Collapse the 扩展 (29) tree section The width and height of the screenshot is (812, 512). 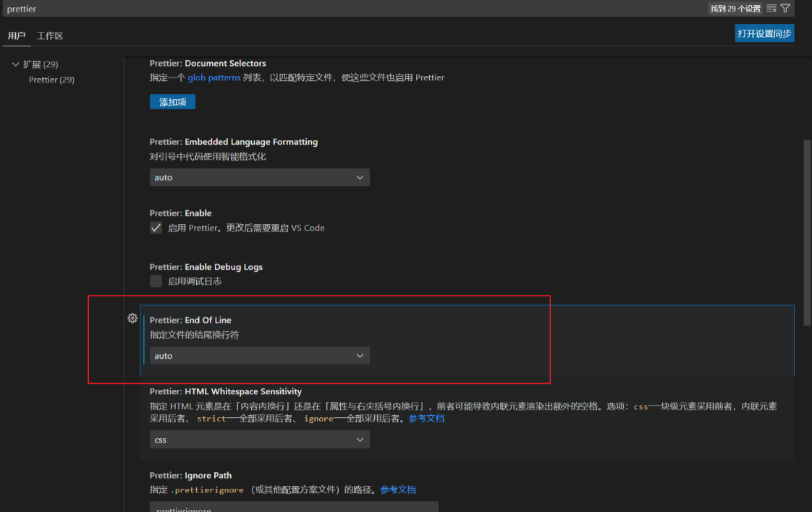pyautogui.click(x=15, y=64)
